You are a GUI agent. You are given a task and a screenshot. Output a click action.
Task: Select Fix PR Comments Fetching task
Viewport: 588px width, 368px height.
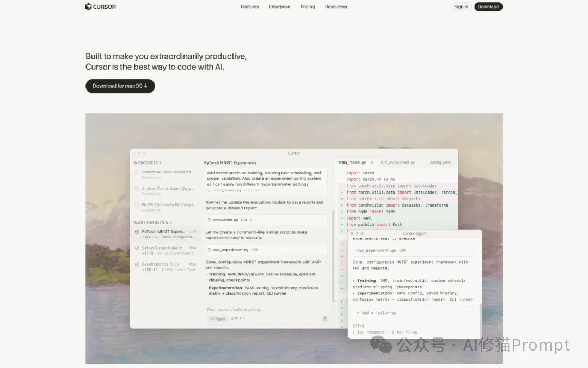point(165,207)
